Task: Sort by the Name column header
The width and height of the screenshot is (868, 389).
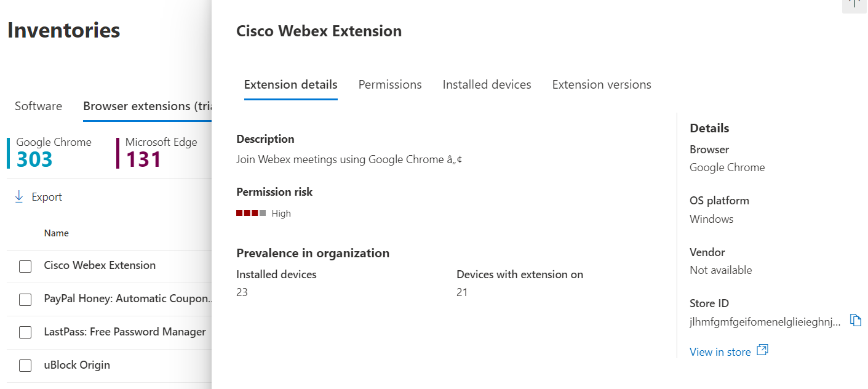Action: [x=56, y=233]
